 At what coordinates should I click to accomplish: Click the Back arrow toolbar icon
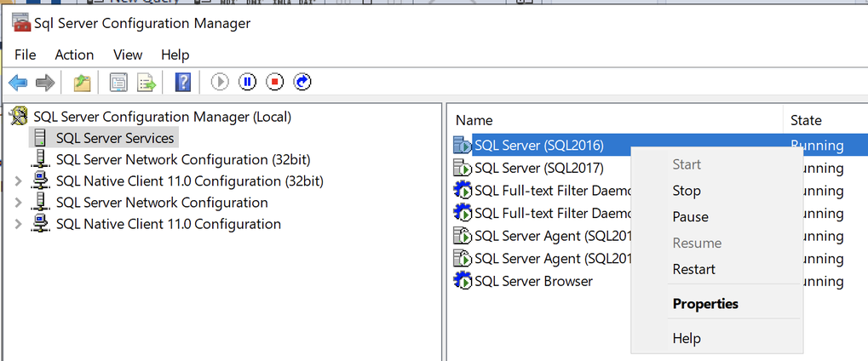coord(17,82)
